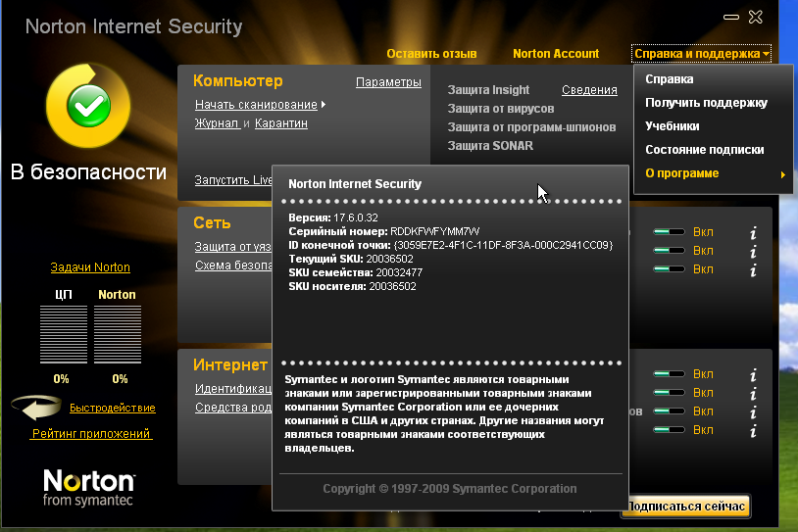Open the Карантин link

(281, 123)
